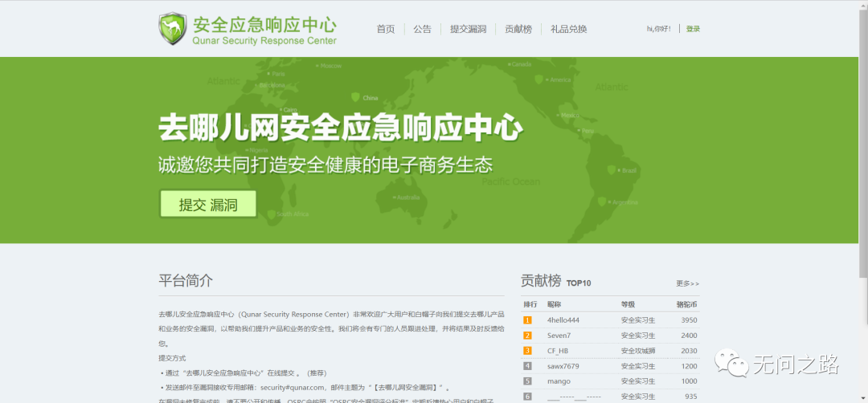868x403 pixels.
Task: Click the 去哪儿网安全应急响应中心 banner headline
Action: (341, 128)
